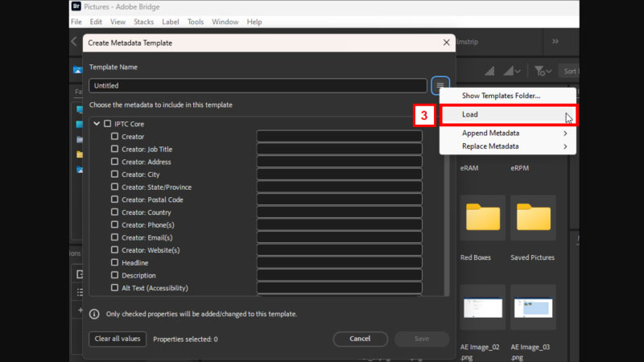
Task: Enable the Creator checkbox
Action: pyautogui.click(x=115, y=137)
